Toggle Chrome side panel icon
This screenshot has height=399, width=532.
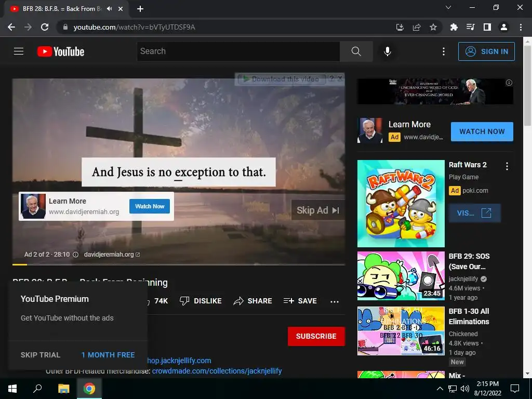click(x=487, y=27)
